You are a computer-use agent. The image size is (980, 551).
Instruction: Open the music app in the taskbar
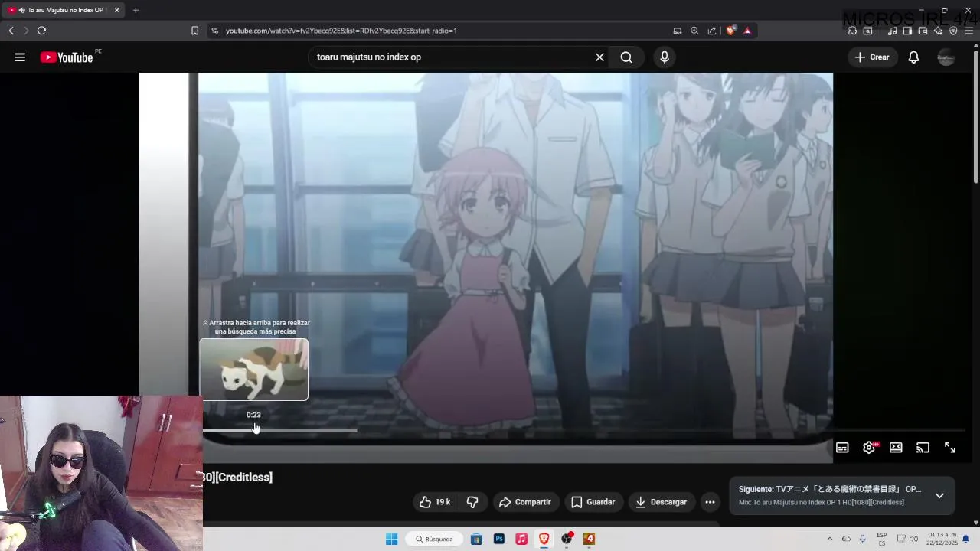[521, 539]
